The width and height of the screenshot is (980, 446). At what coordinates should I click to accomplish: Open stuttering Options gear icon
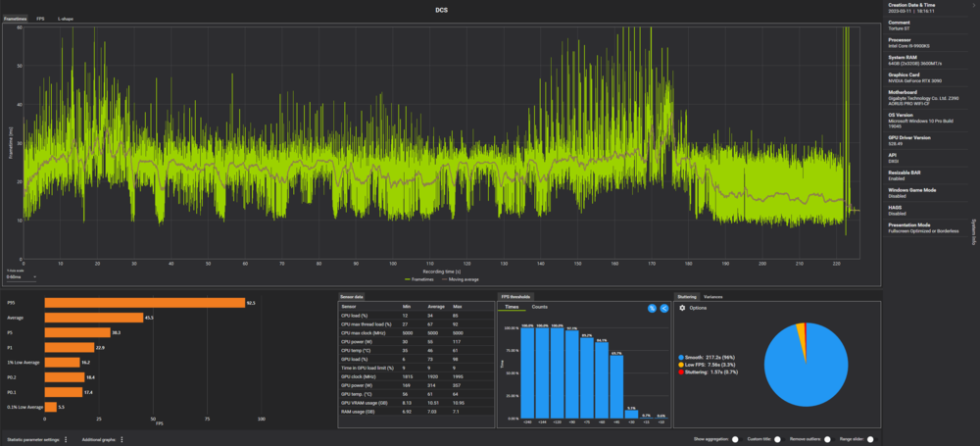[682, 308]
